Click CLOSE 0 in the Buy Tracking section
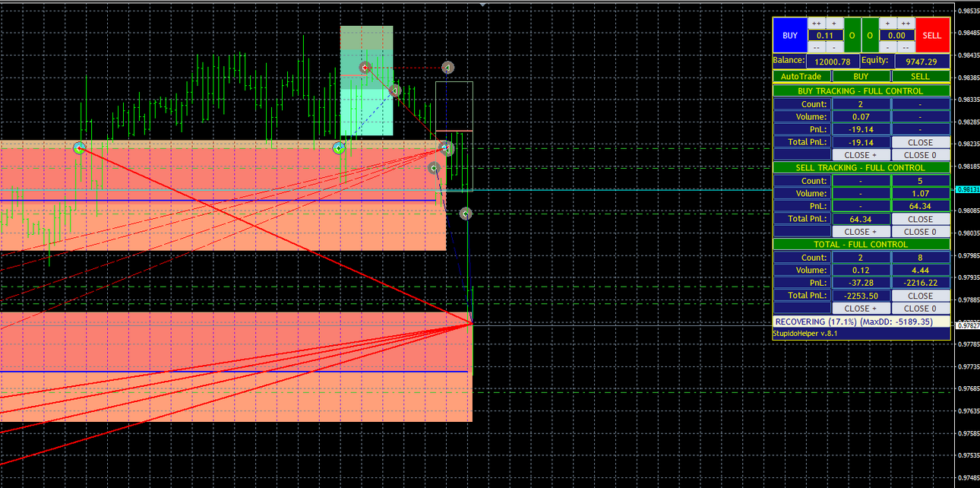The width and height of the screenshot is (980, 488). (x=921, y=154)
